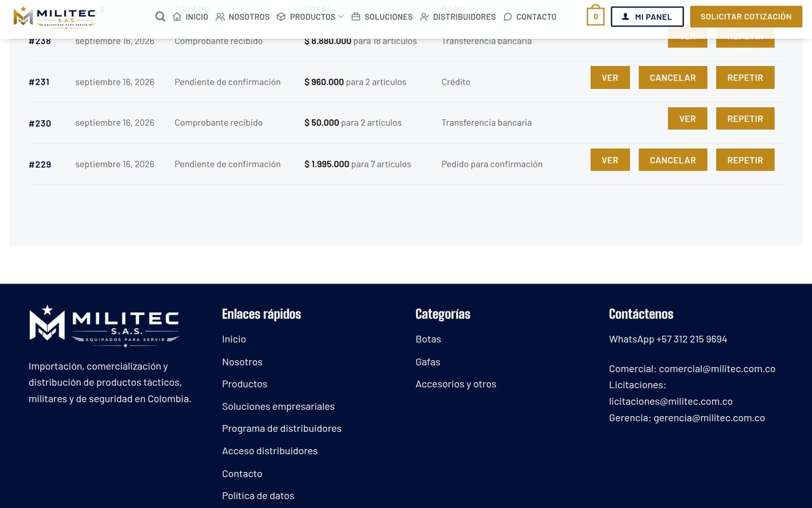Open the search magnifier icon

[x=160, y=17]
